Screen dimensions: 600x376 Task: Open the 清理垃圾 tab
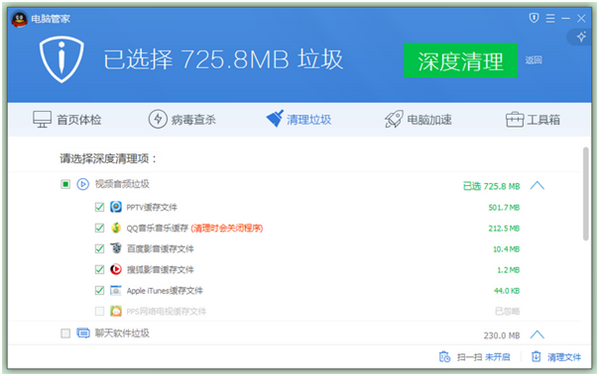coord(299,119)
